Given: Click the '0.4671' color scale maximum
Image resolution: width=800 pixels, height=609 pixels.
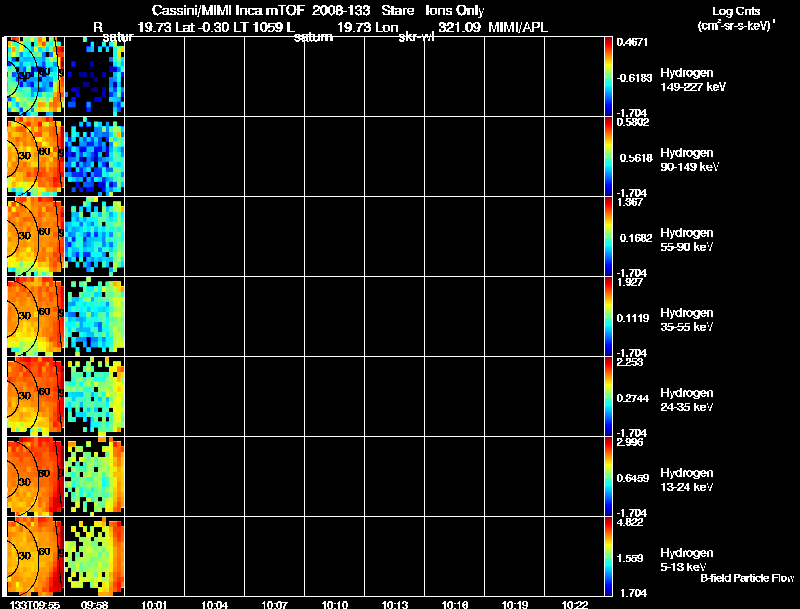Looking at the screenshot, I should coord(632,42).
